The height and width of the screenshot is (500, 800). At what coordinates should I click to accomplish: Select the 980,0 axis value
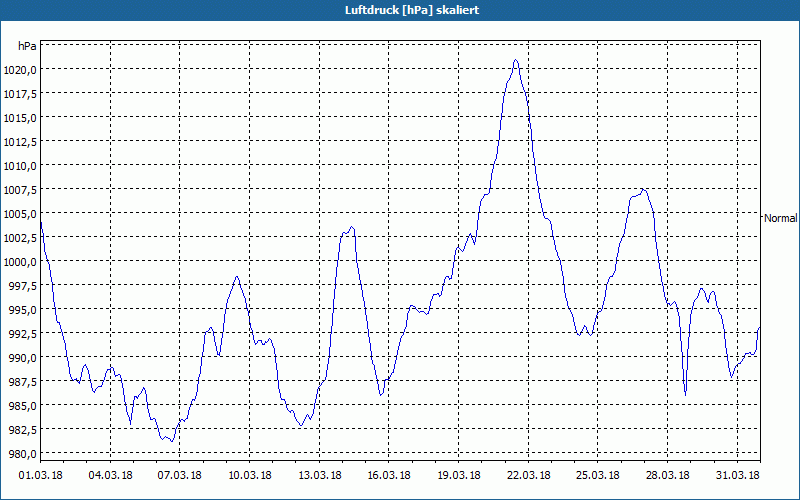click(x=22, y=454)
